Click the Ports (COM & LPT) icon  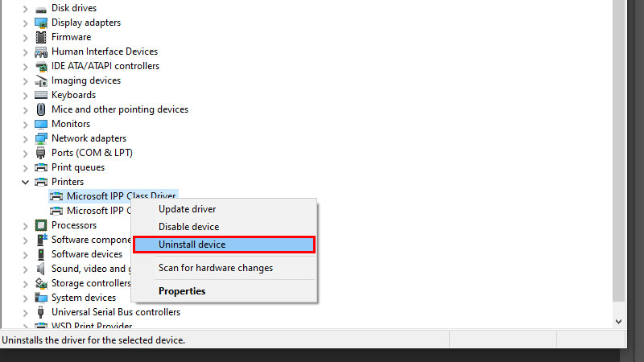[41, 153]
